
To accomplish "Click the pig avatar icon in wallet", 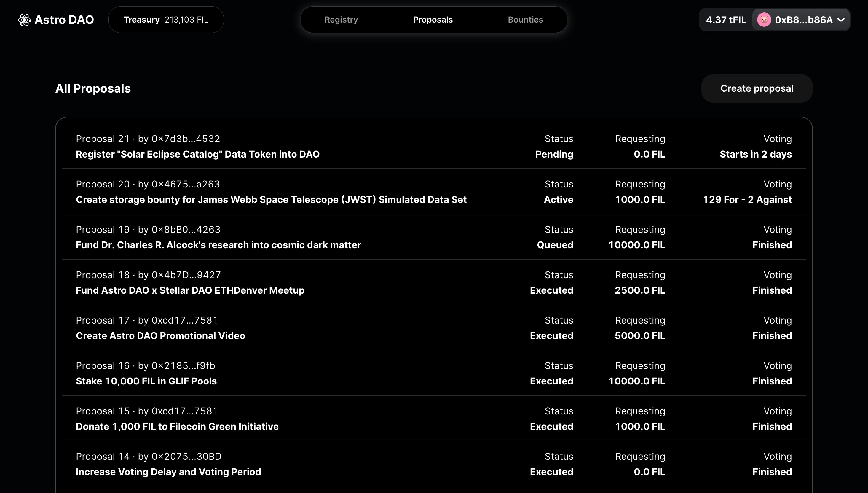I will pos(764,20).
